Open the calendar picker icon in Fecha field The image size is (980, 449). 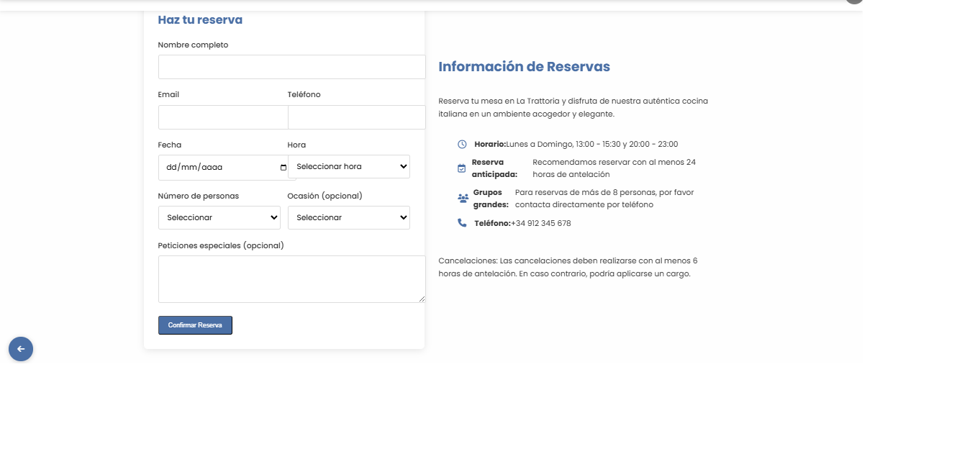click(283, 168)
